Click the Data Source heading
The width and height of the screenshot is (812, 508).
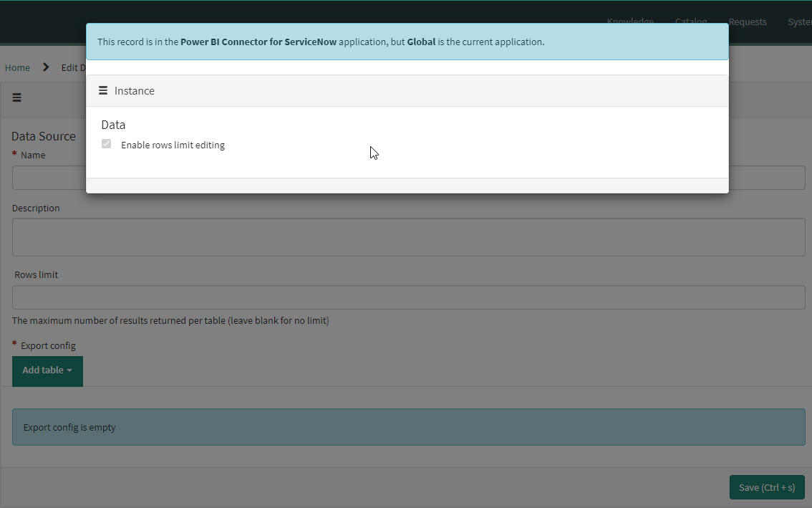point(44,136)
